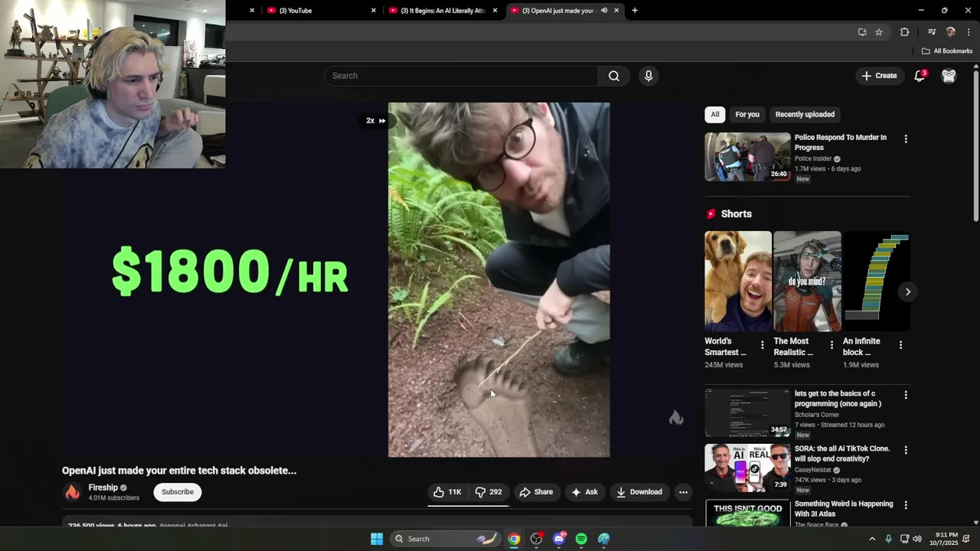Viewport: 980px width, 551px height.
Task: Open the Windows Start menu
Action: (377, 539)
